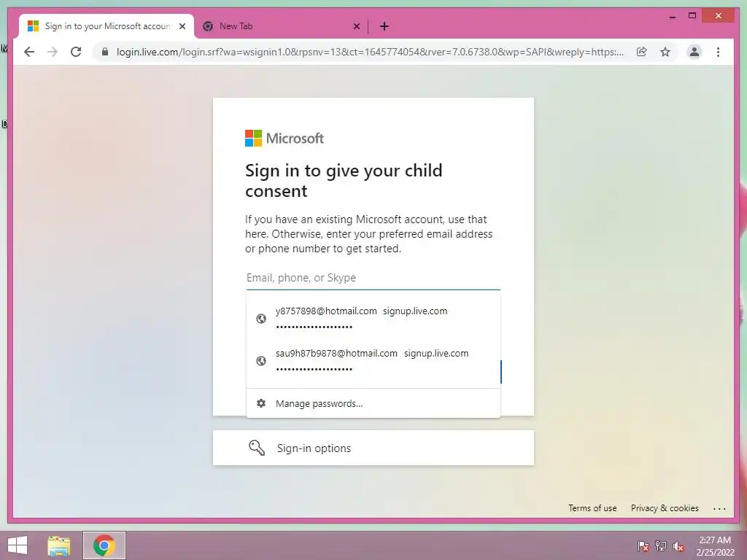Focus the Email, phone, or Skype field
The width and height of the screenshot is (747, 560).
pyautogui.click(x=373, y=278)
